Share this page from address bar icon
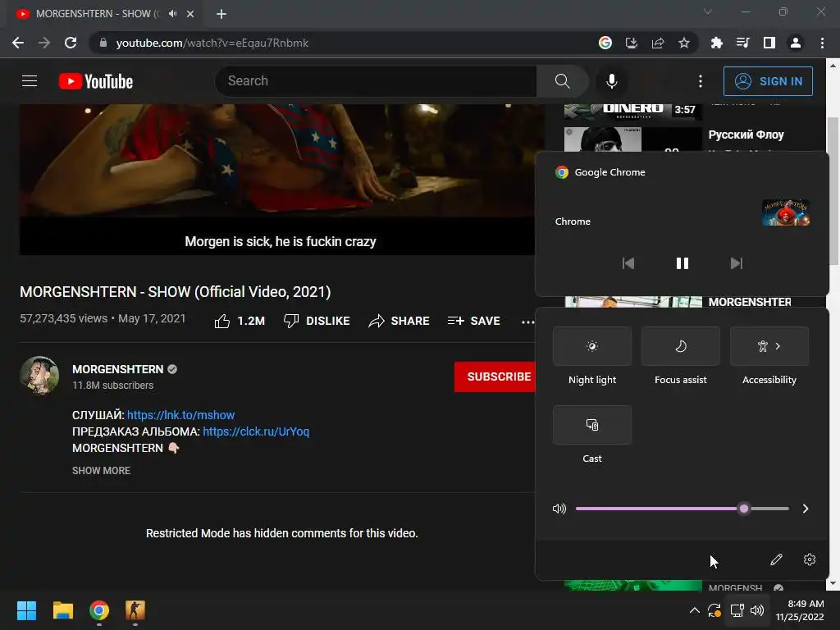 pyautogui.click(x=658, y=43)
